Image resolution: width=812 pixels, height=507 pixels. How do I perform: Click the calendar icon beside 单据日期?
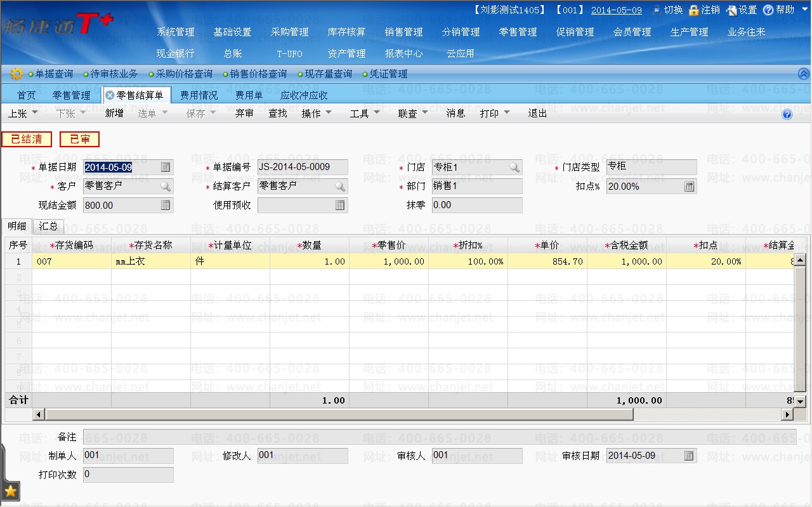(165, 168)
